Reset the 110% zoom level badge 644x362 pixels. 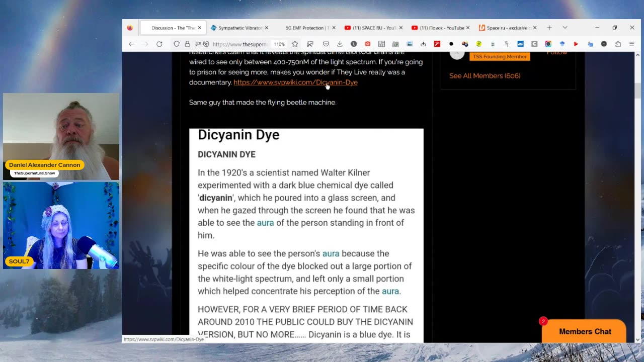tap(279, 44)
